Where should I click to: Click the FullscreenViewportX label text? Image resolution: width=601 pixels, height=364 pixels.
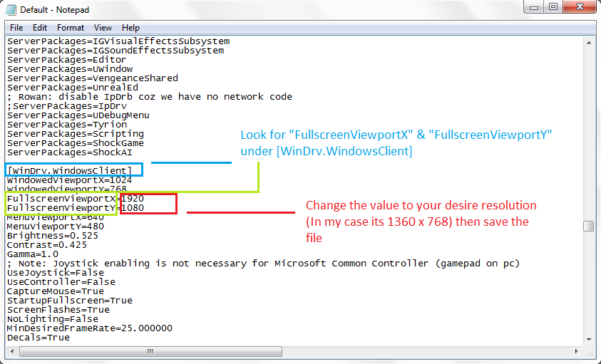point(61,199)
